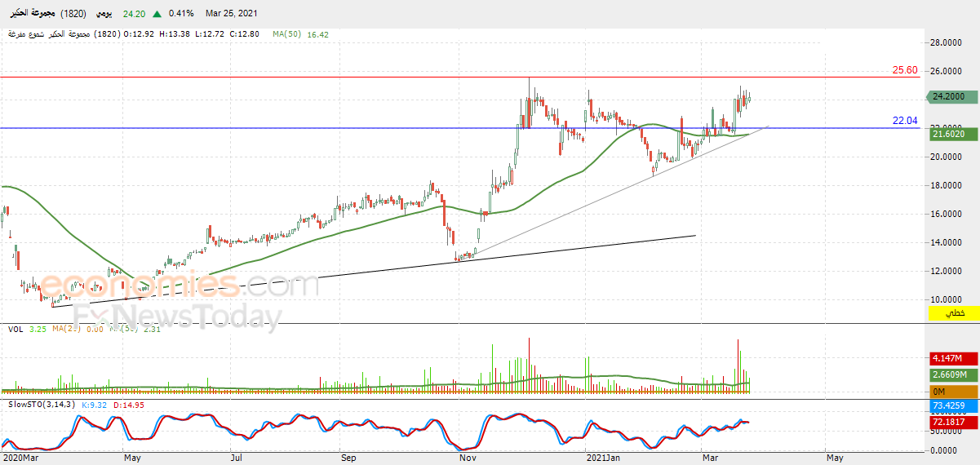Click the Nov time axis label

(x=468, y=458)
